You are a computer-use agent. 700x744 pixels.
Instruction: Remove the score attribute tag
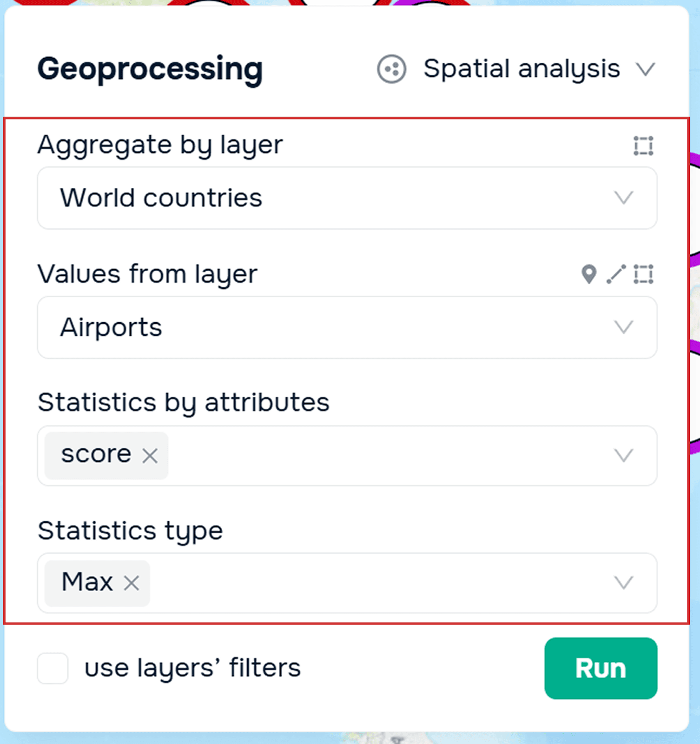pyautogui.click(x=150, y=456)
